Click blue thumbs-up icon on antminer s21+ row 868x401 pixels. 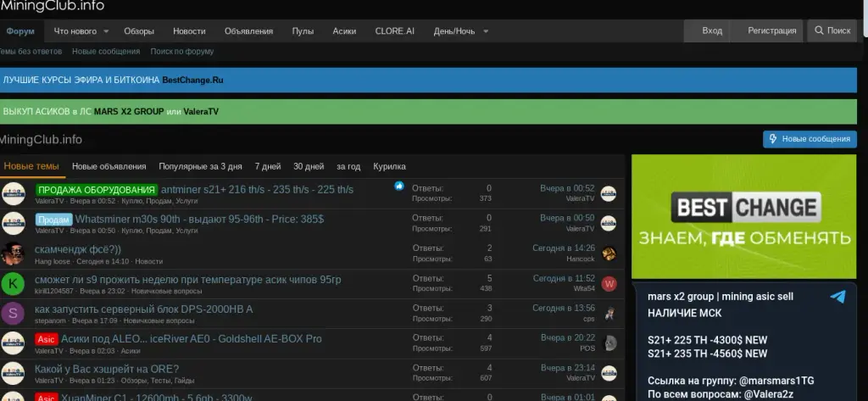[399, 187]
